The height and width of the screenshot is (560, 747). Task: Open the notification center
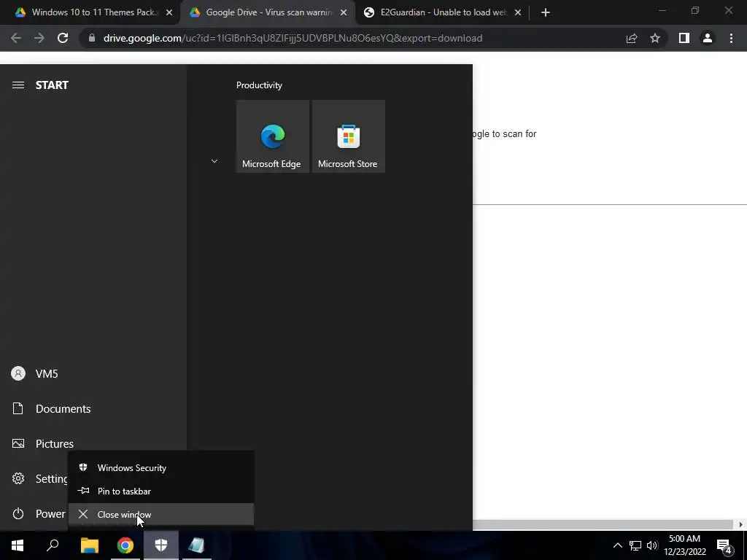point(724,545)
